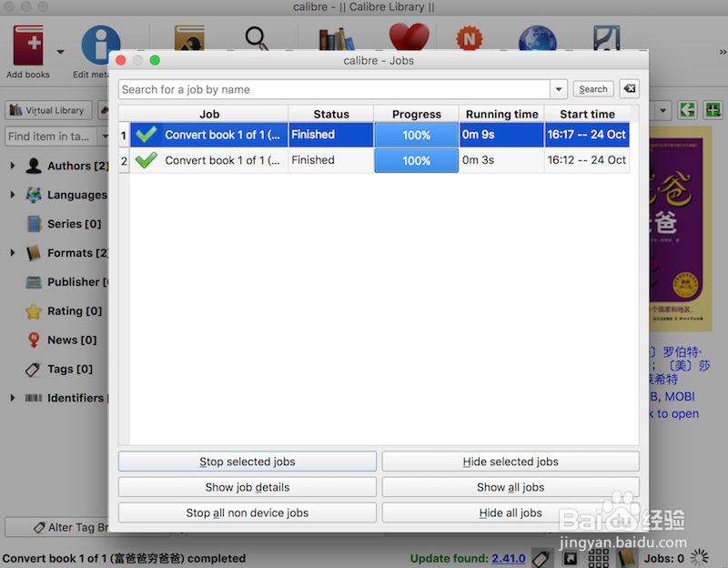Open the job search history dropdown
Image resolution: width=728 pixels, height=568 pixels.
(x=559, y=89)
